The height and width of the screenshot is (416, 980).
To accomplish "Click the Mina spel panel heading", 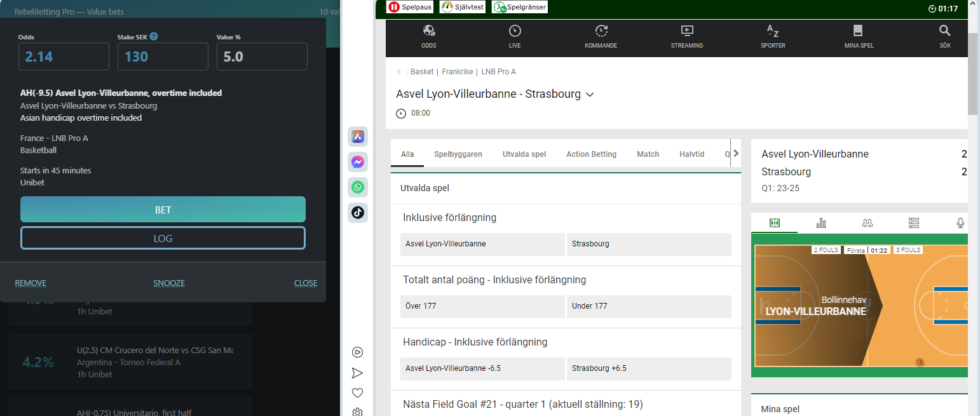I will click(780, 410).
